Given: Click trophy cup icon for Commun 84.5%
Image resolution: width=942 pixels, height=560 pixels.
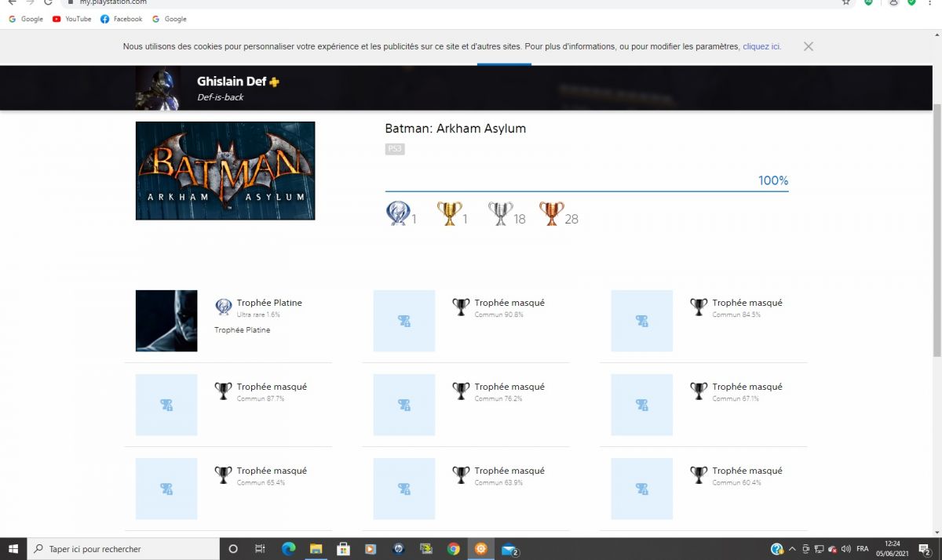Looking at the screenshot, I should [x=699, y=307].
